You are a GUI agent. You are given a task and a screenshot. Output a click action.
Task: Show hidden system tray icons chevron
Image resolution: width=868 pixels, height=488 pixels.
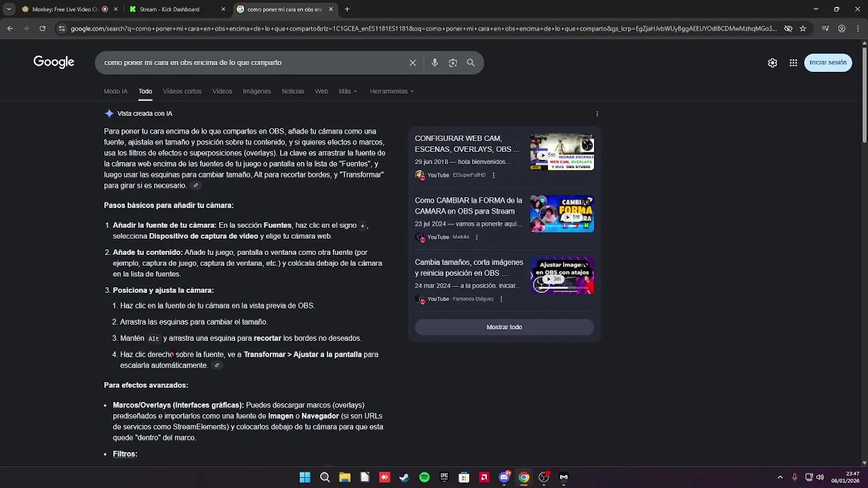[780, 477]
